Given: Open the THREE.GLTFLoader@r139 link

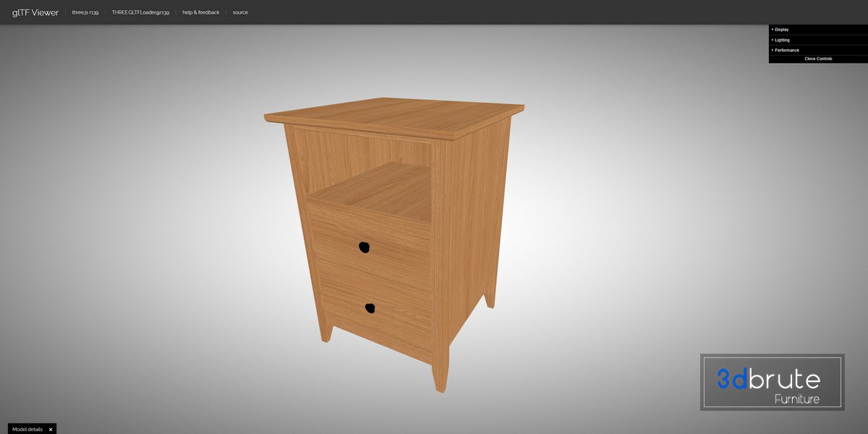Looking at the screenshot, I should click(x=140, y=12).
